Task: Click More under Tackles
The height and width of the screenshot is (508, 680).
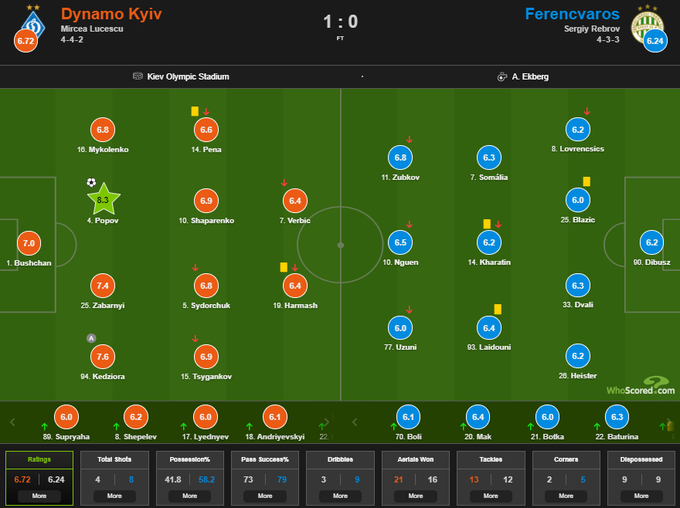Action: (x=490, y=495)
